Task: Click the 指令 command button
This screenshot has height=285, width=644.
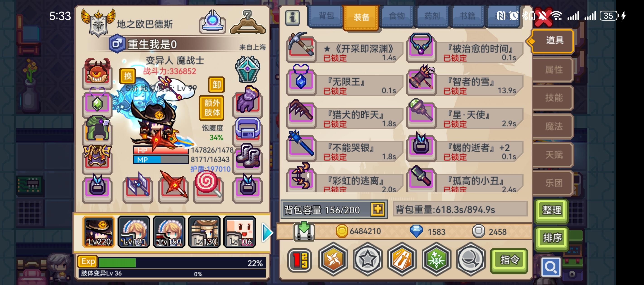Action: (509, 261)
